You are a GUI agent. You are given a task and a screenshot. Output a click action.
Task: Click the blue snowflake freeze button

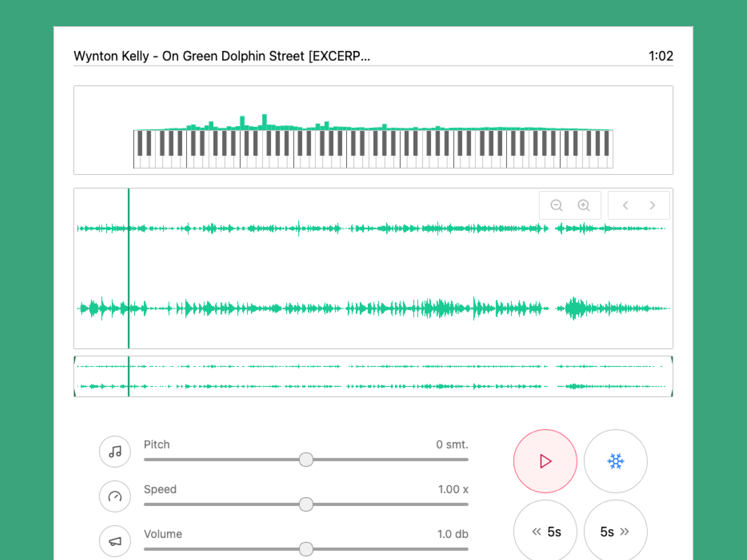coord(615,461)
